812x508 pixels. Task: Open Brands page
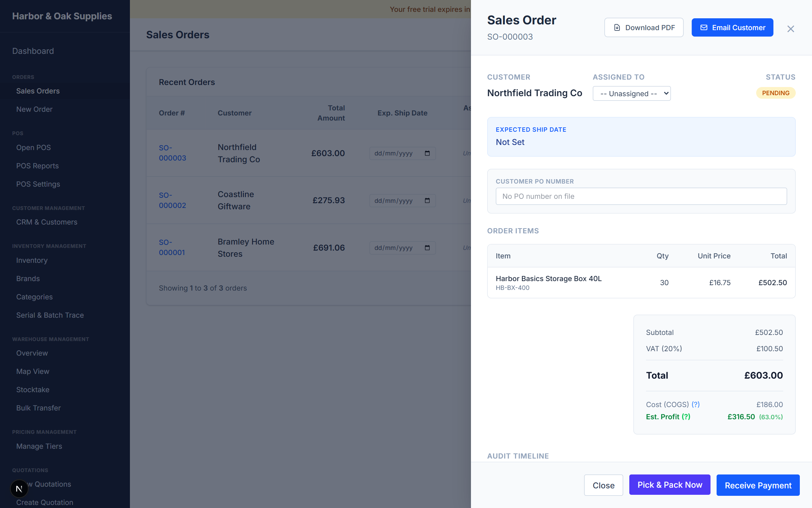(28, 278)
